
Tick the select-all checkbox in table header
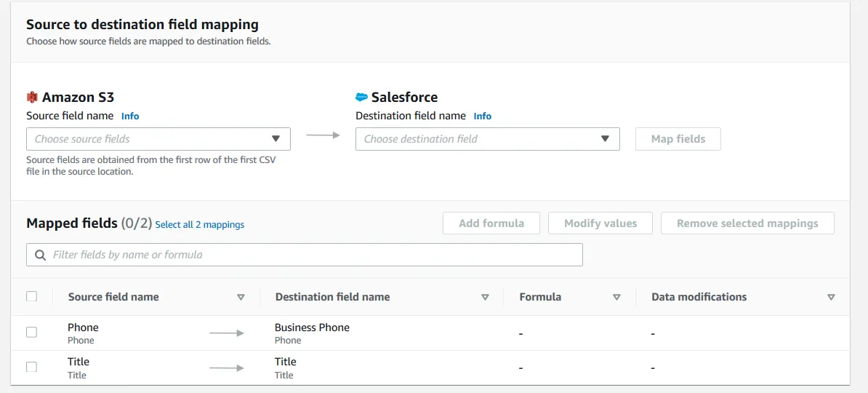pyautogui.click(x=31, y=296)
